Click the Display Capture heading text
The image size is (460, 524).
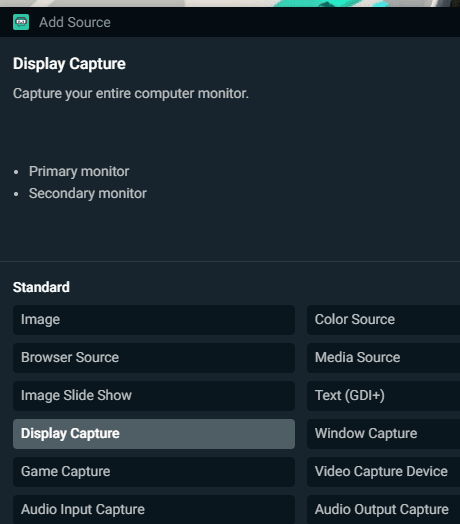click(x=69, y=64)
